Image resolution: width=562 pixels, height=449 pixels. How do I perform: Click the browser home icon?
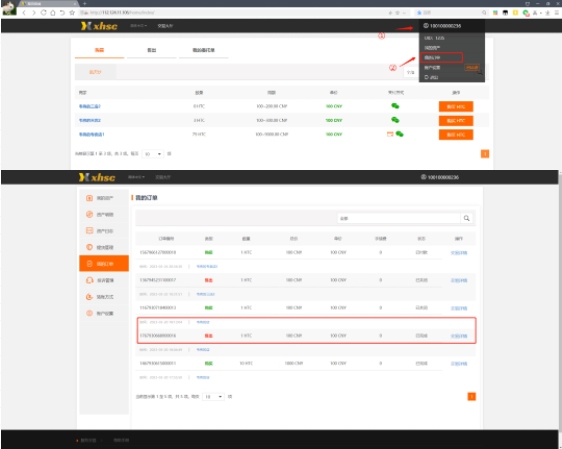[x=53, y=13]
